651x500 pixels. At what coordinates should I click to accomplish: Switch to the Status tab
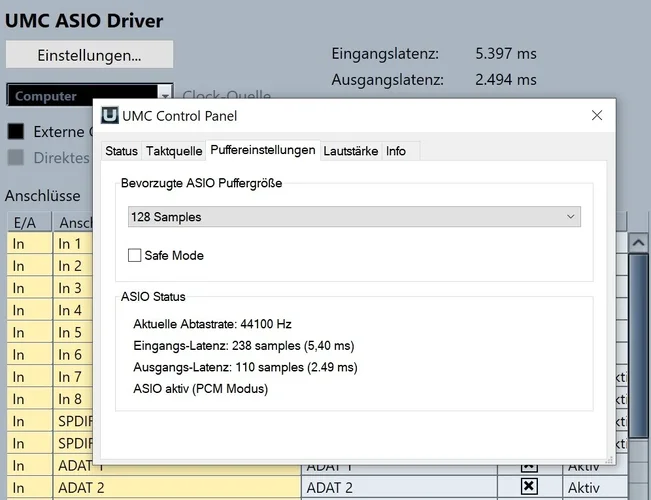tap(121, 151)
